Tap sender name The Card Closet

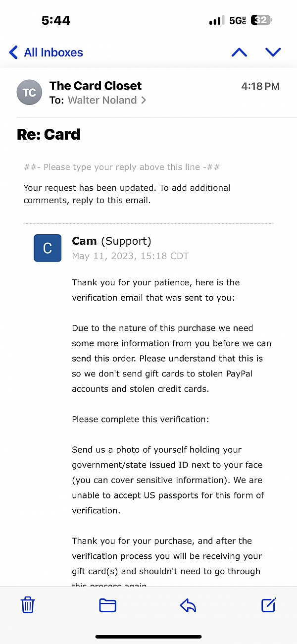tap(96, 86)
